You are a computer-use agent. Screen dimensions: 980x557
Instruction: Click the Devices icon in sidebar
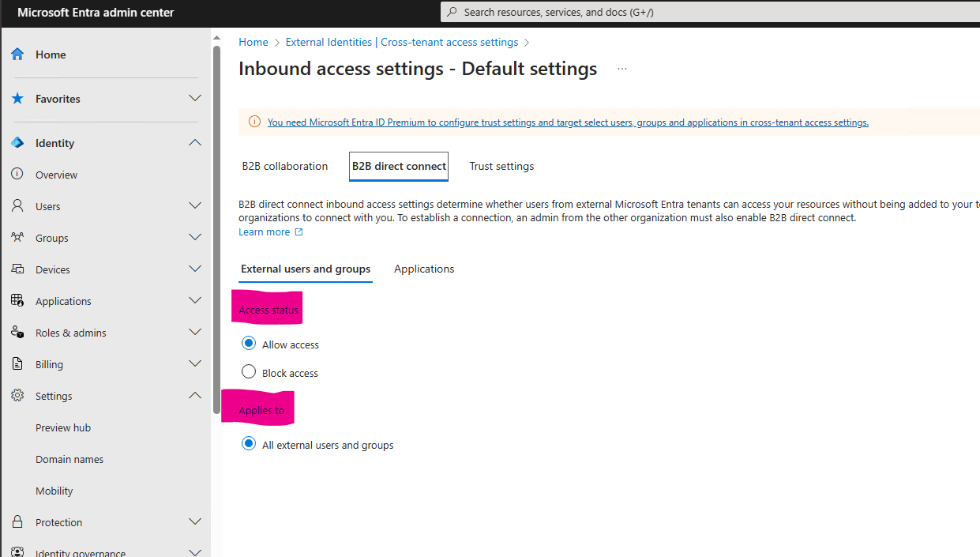(x=17, y=269)
